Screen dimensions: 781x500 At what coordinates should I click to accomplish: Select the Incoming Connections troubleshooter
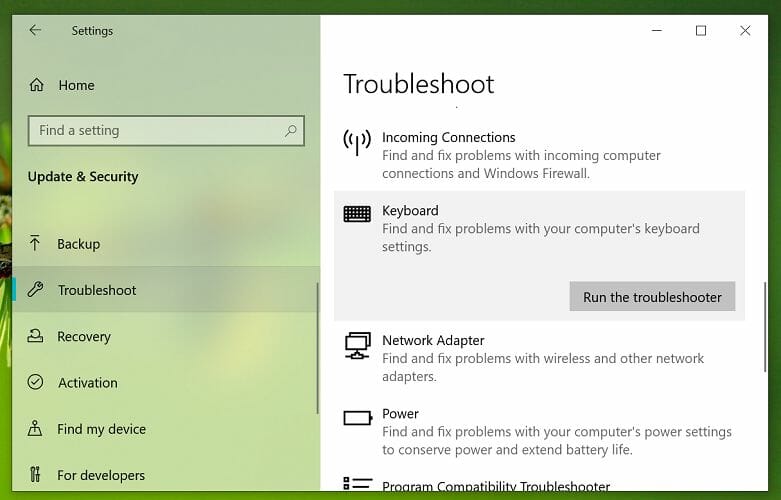point(539,155)
